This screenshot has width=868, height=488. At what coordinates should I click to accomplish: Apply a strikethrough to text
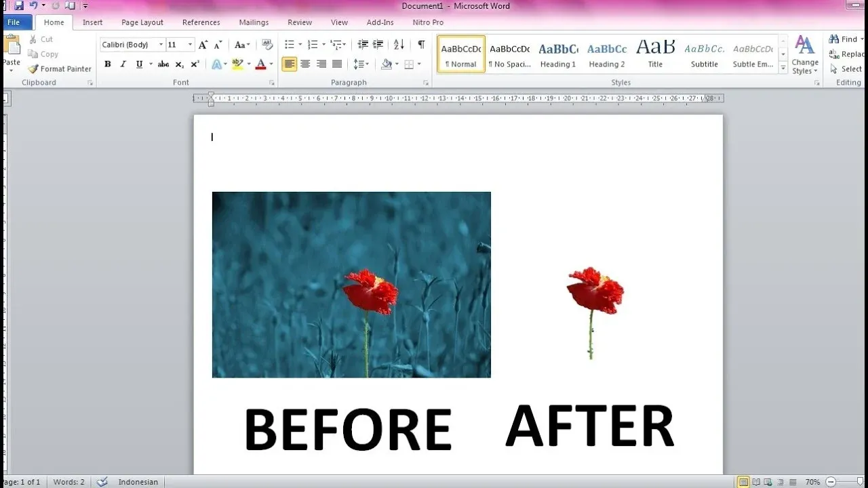pyautogui.click(x=163, y=64)
